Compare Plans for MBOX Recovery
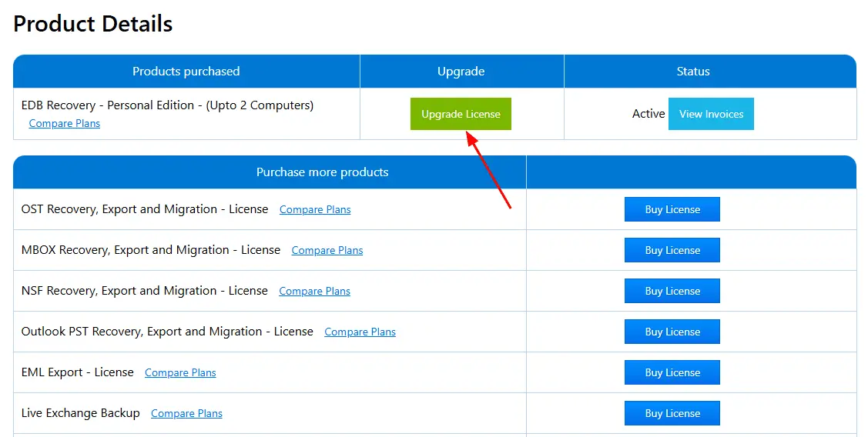Viewport: 868px width, 437px height. click(327, 251)
